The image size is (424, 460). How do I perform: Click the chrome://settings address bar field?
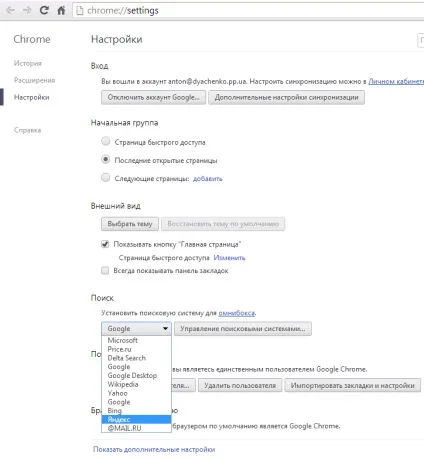[x=248, y=11]
